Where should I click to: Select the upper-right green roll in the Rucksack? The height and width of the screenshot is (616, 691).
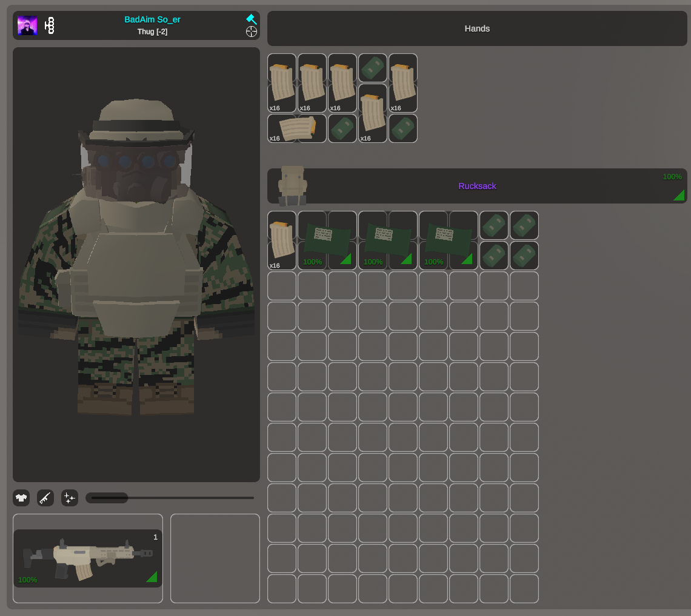pyautogui.click(x=524, y=225)
